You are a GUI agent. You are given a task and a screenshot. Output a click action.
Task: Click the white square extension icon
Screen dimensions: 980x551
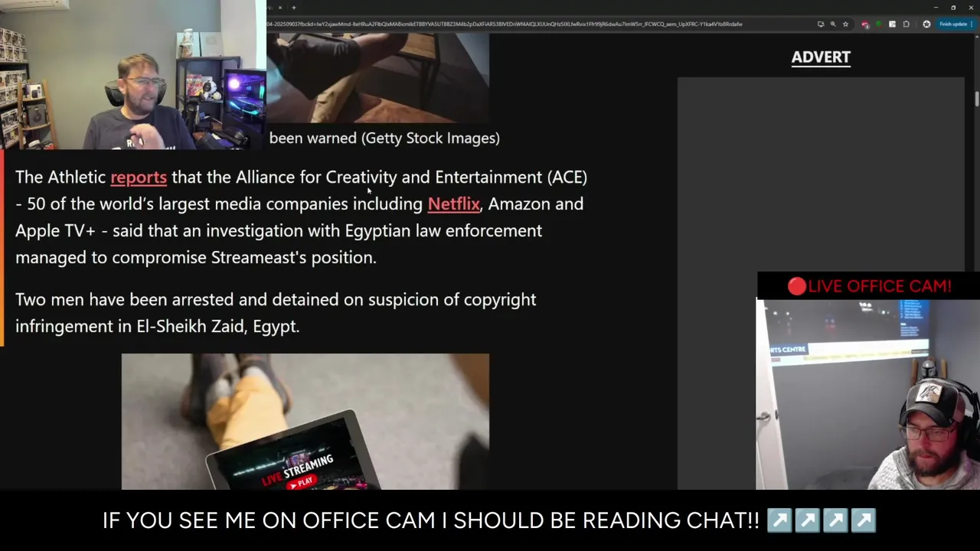click(892, 24)
